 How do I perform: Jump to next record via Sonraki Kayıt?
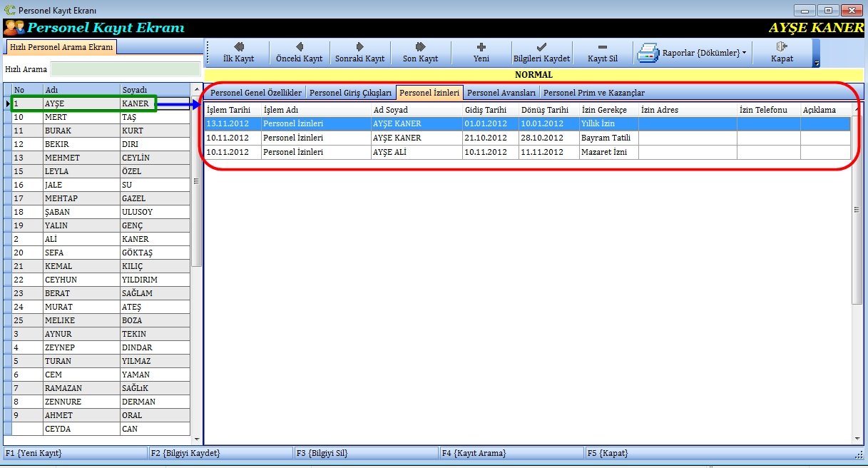[360, 52]
